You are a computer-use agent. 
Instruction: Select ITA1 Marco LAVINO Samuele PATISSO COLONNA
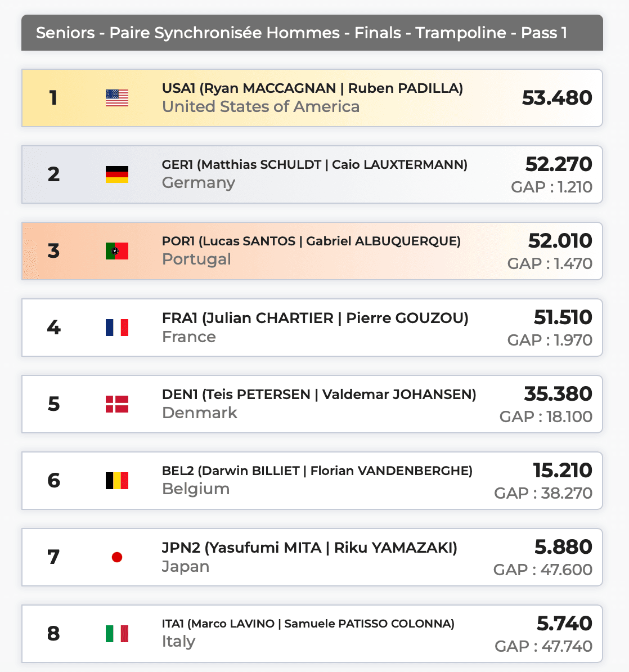[x=308, y=624]
